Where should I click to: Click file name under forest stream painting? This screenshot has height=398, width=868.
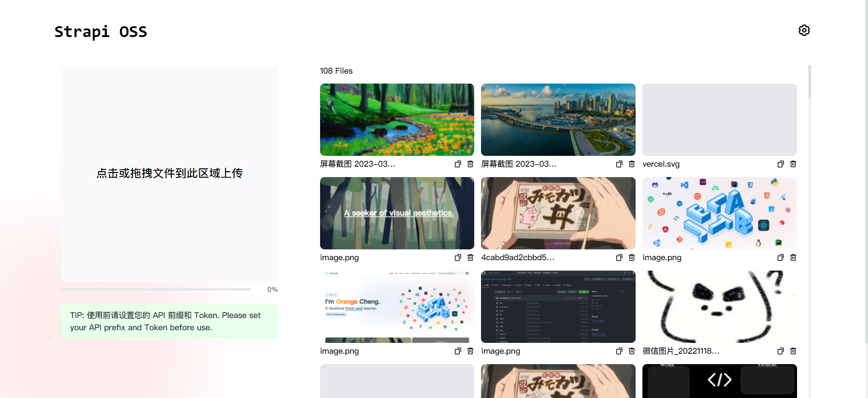[x=358, y=164]
